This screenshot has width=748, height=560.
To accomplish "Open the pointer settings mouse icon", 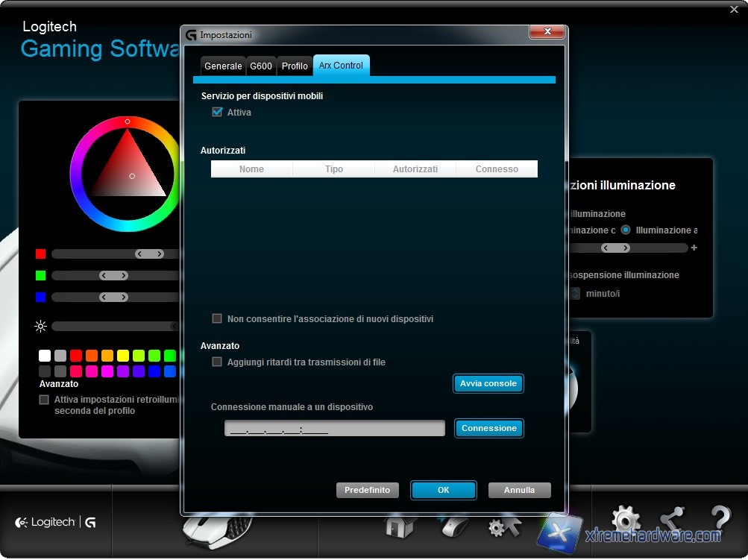I will point(453,527).
